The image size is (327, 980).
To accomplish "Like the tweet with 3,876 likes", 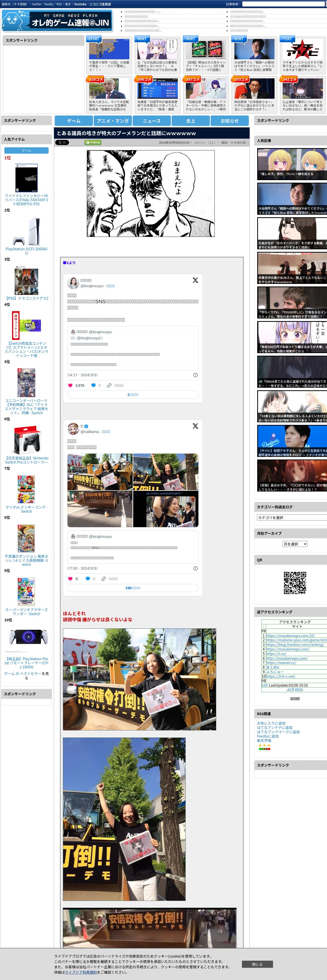I will pyautogui.click(x=70, y=385).
